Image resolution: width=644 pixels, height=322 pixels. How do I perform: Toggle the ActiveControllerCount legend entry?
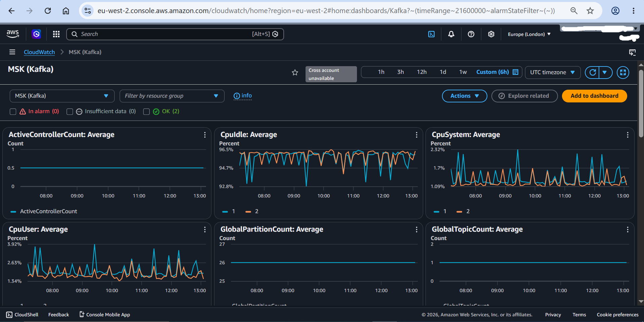pos(44,211)
